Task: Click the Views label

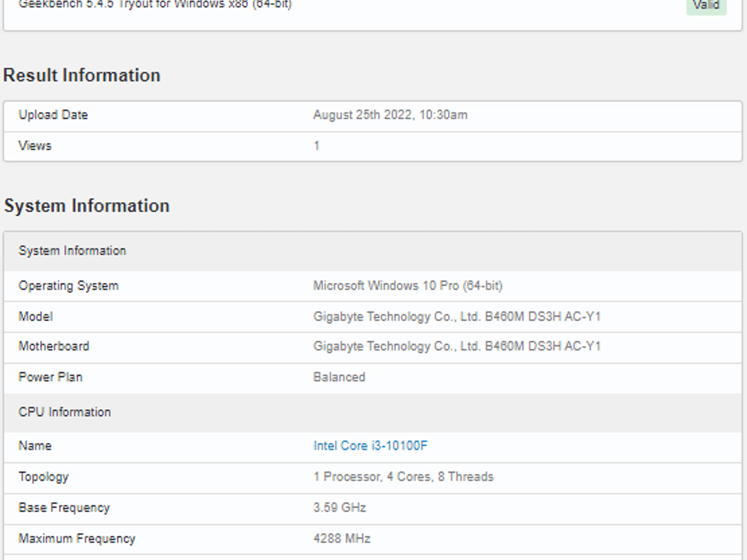Action: click(x=35, y=146)
